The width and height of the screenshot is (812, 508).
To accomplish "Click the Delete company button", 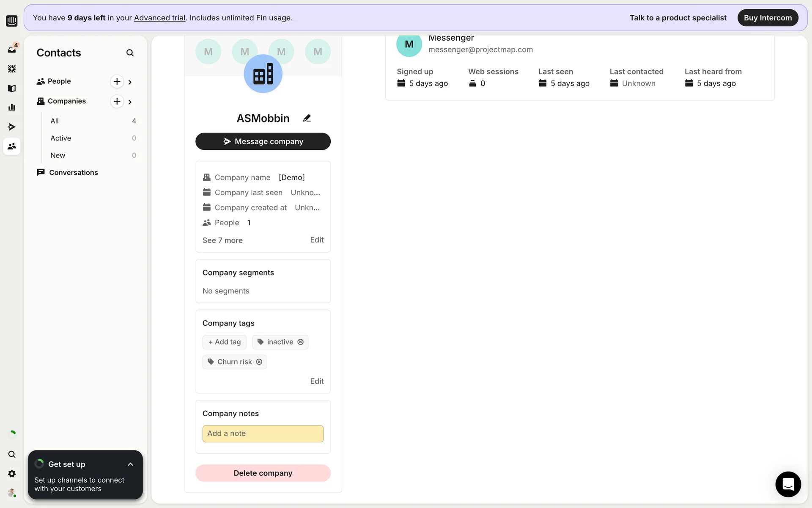I will coord(263,473).
